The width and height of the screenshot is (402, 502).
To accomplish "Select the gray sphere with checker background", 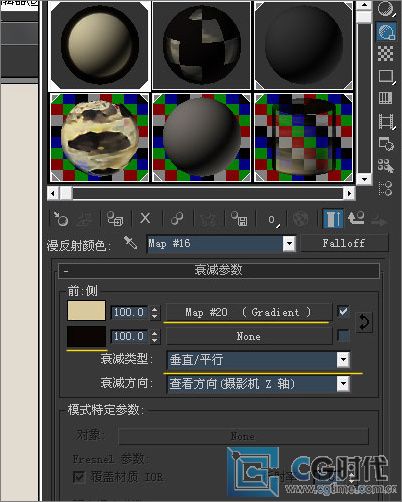I will tap(201, 138).
